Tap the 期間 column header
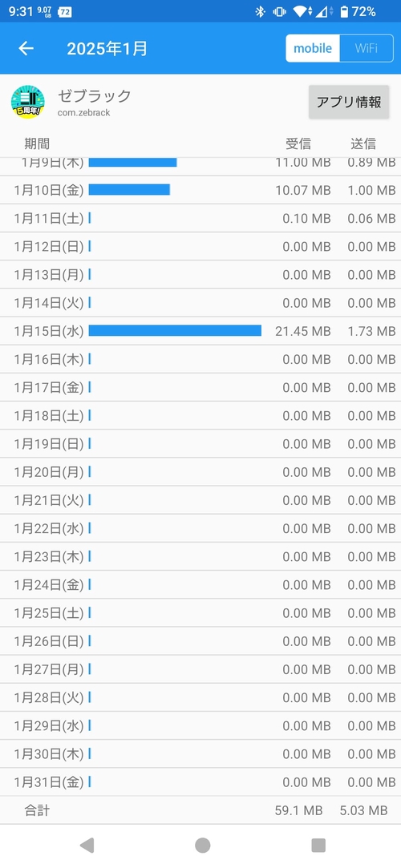Image resolution: width=401 pixels, height=868 pixels. pyautogui.click(x=37, y=144)
